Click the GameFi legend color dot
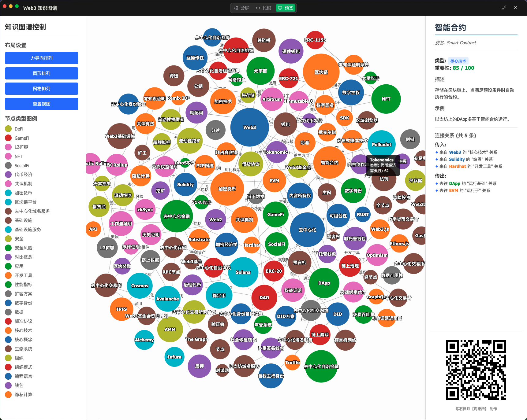This screenshot has width=527, height=420. point(9,138)
